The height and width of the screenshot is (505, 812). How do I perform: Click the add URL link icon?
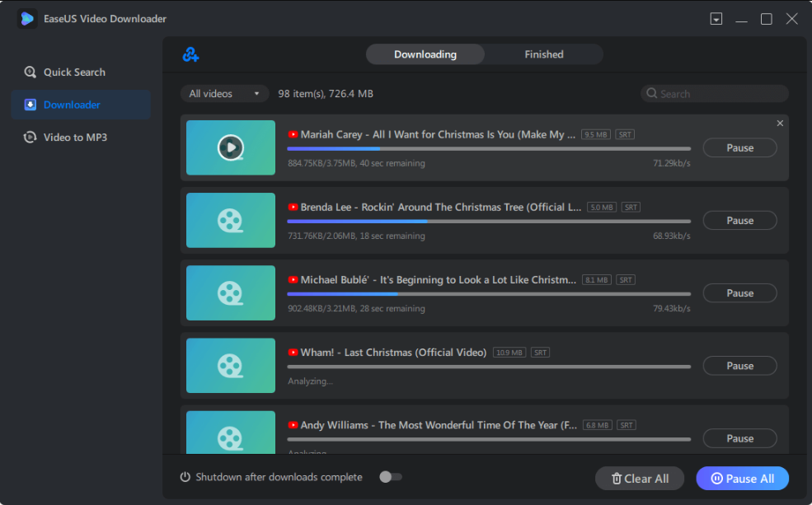pyautogui.click(x=191, y=55)
